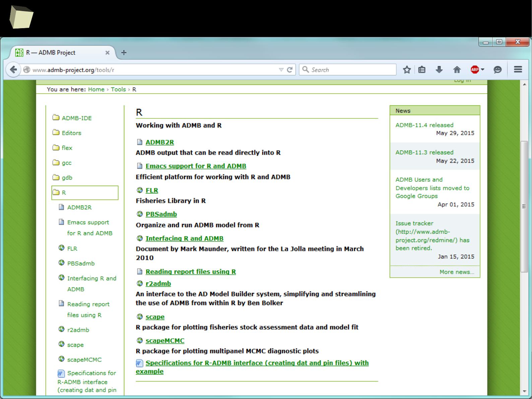532x399 pixels.
Task: Click the scrollbar up arrow
Action: tap(524, 84)
